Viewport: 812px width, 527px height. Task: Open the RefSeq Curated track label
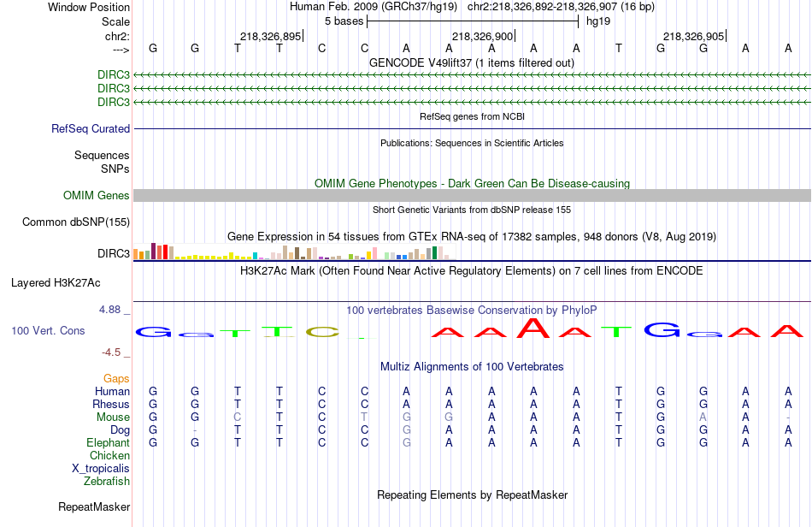pyautogui.click(x=91, y=128)
